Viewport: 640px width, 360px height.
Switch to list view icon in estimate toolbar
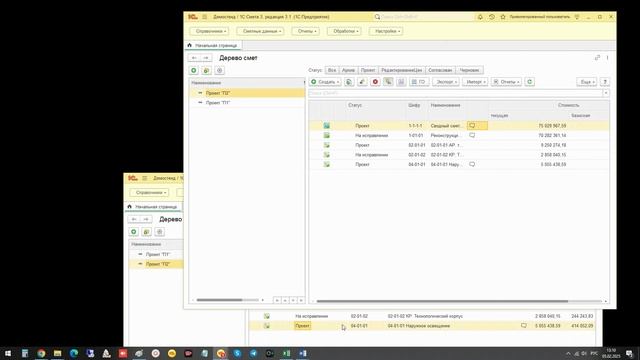pos(401,82)
